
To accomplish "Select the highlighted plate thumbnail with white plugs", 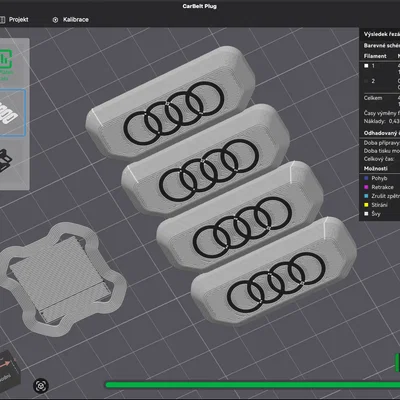I will coord(12,113).
